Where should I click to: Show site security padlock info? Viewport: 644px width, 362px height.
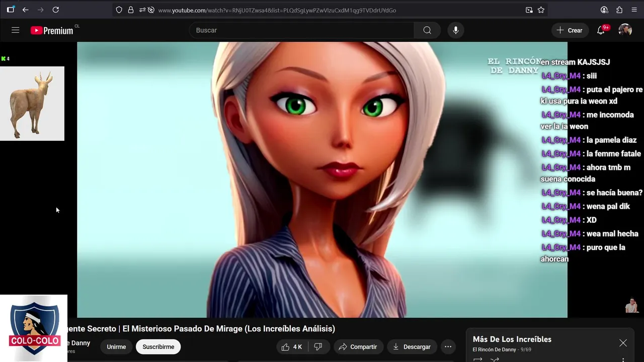[131, 10]
